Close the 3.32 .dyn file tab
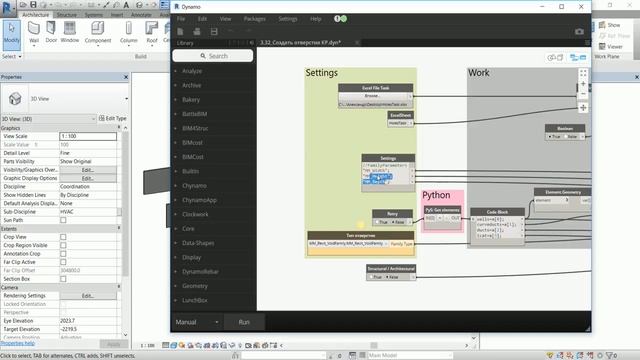Viewport: 640px width, 360px height. tap(357, 42)
